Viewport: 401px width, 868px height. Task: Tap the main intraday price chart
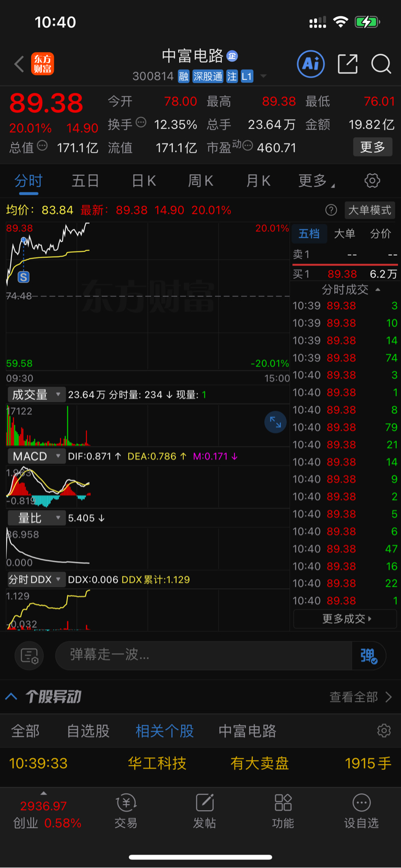tap(148, 296)
